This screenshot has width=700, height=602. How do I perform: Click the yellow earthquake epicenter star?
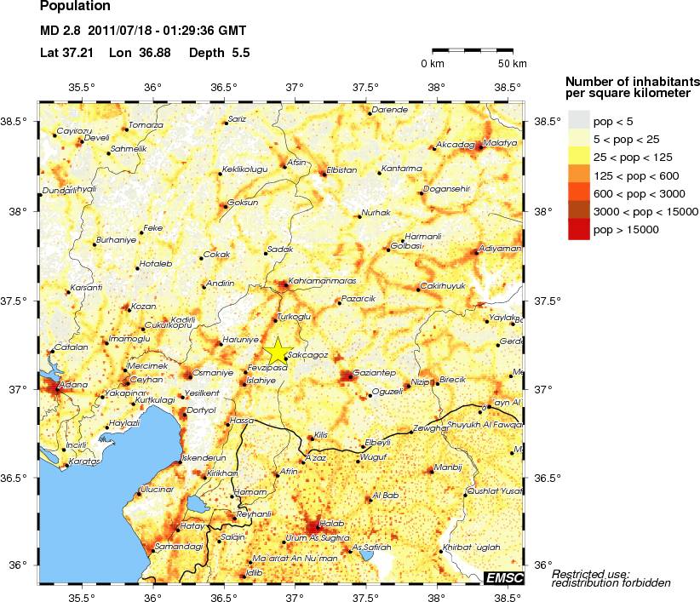[278, 351]
